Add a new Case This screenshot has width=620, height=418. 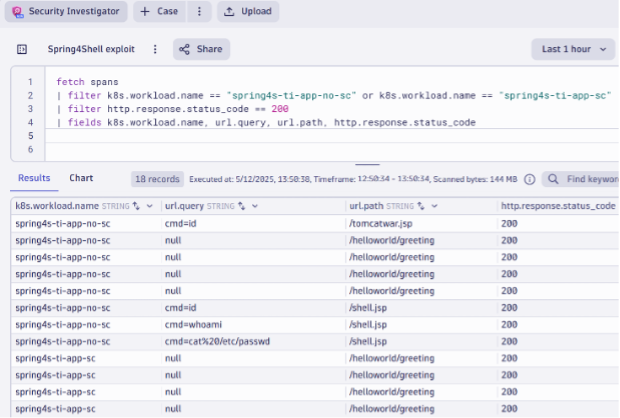point(159,12)
